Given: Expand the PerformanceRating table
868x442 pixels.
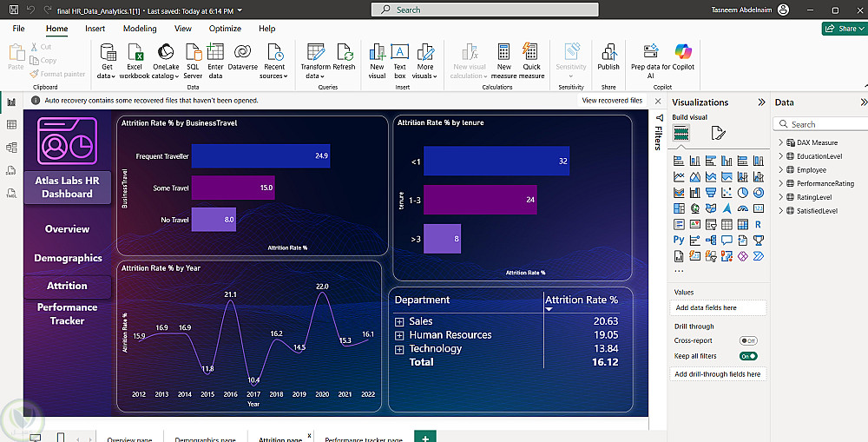Looking at the screenshot, I should point(781,183).
